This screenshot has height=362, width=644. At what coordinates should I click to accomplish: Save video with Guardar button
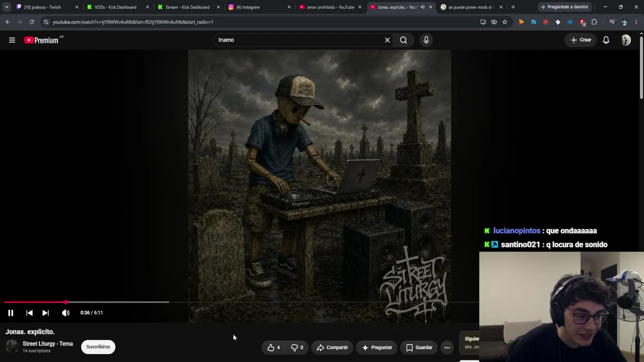(x=419, y=347)
